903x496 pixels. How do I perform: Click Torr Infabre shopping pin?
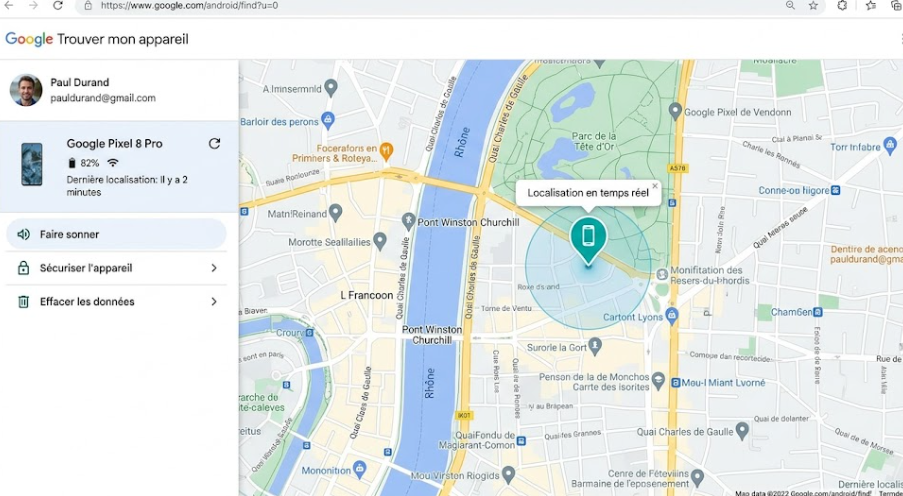click(x=890, y=143)
